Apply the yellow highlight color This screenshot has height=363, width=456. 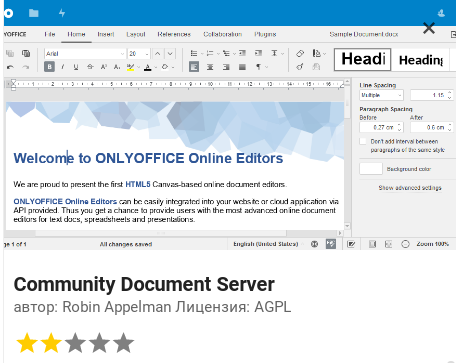pos(130,67)
